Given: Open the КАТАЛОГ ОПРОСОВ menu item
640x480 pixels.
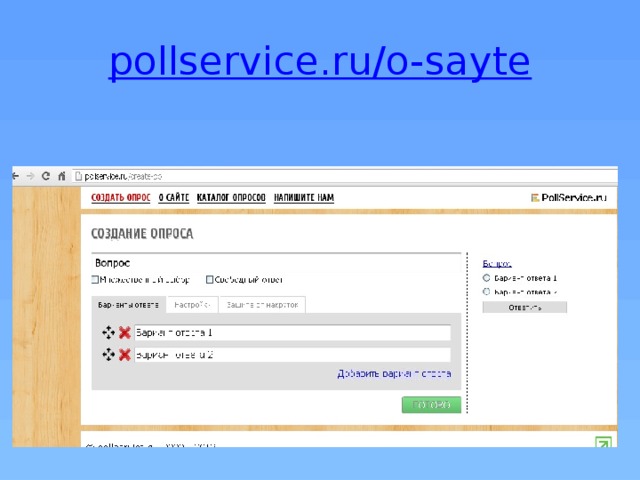Looking at the screenshot, I should coord(231,198).
